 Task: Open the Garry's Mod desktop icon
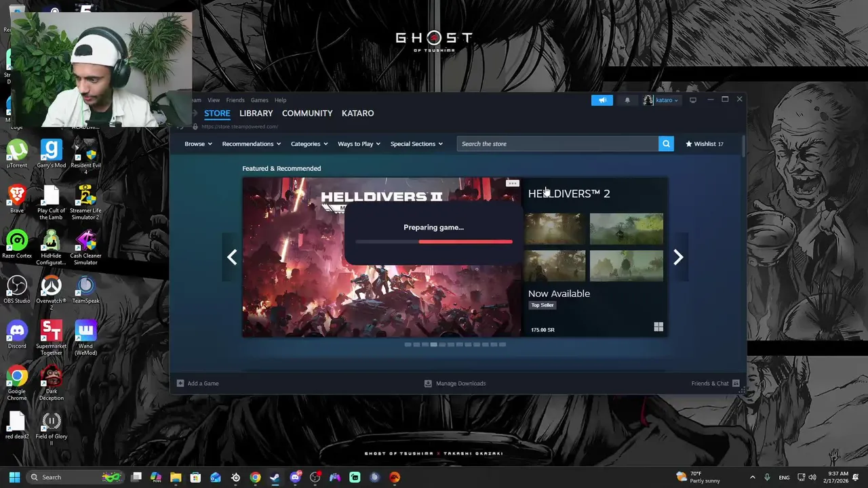[51, 154]
